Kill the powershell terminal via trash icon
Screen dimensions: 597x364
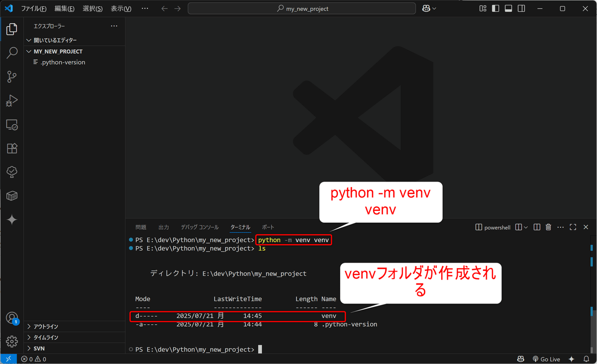point(548,227)
